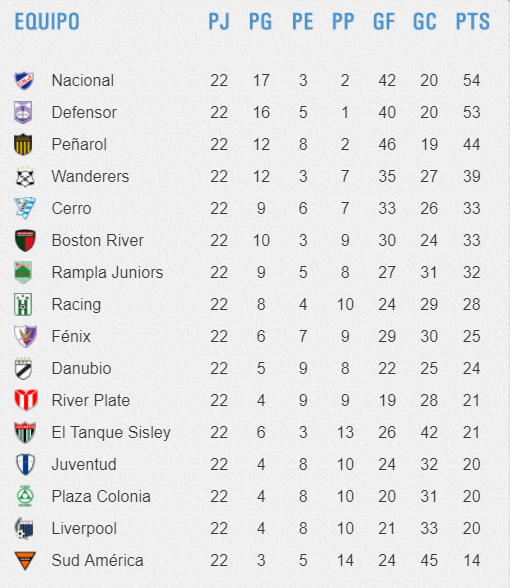The height and width of the screenshot is (588, 510).
Task: Open the Rampla Juniors team name
Action: click(x=107, y=273)
